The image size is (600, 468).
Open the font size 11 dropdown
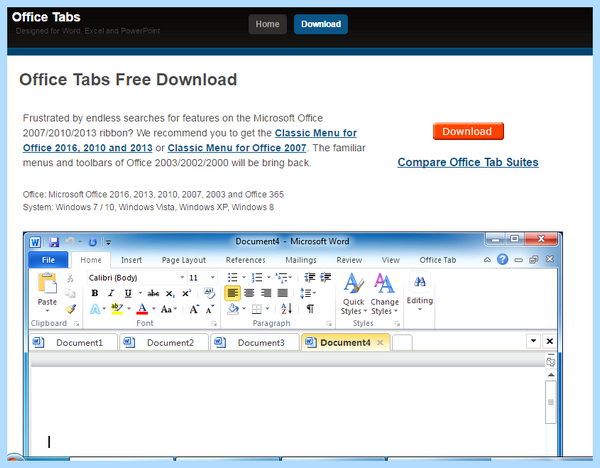pos(212,277)
